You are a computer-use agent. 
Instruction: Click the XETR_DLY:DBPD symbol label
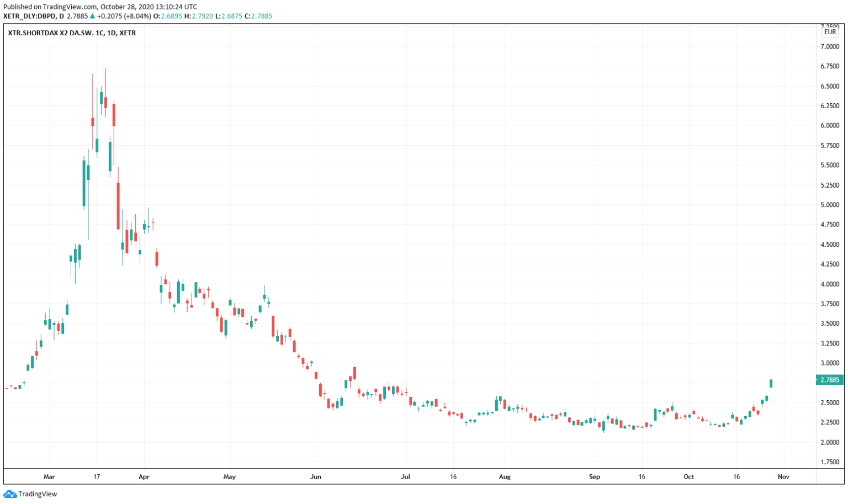coord(30,16)
